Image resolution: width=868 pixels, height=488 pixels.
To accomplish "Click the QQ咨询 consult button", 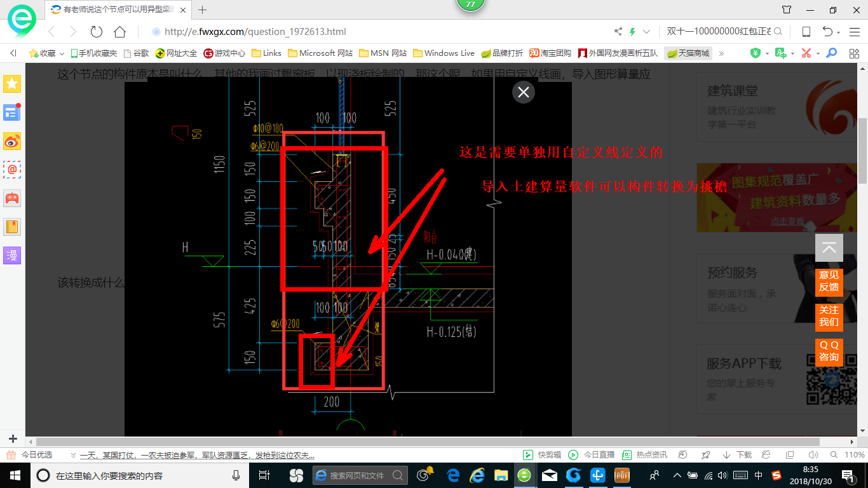I will point(829,351).
